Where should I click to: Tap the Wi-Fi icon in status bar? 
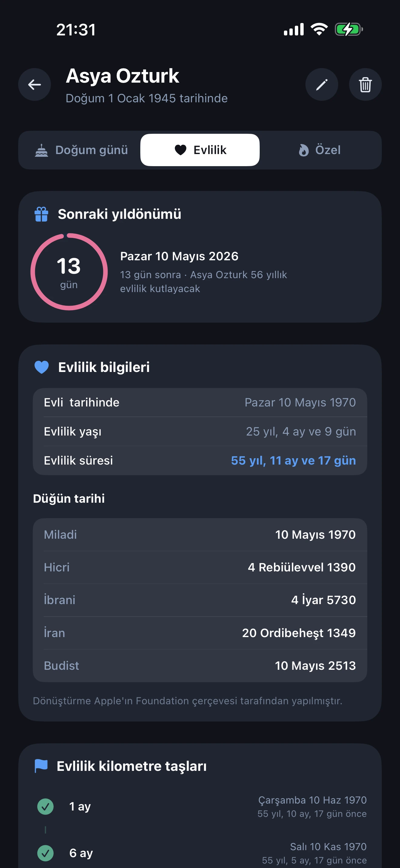pyautogui.click(x=319, y=29)
